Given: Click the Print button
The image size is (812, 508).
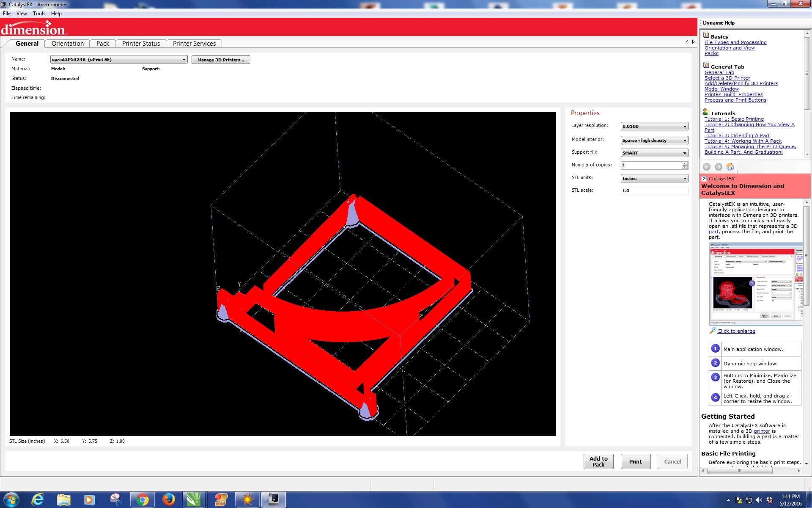Looking at the screenshot, I should 635,461.
